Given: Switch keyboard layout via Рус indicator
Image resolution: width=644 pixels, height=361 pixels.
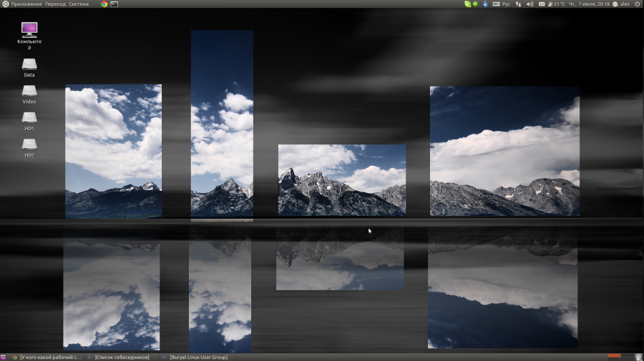Looking at the screenshot, I should (506, 4).
